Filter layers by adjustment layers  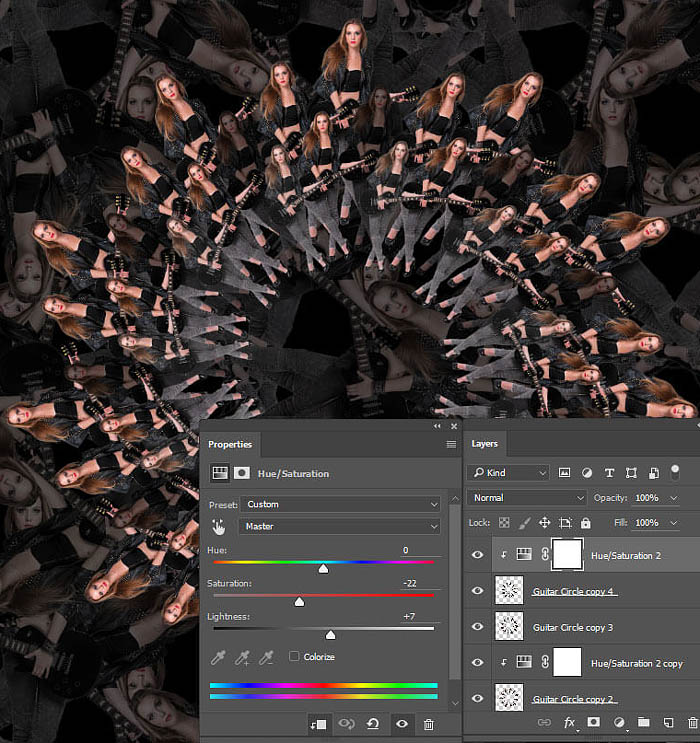(587, 472)
